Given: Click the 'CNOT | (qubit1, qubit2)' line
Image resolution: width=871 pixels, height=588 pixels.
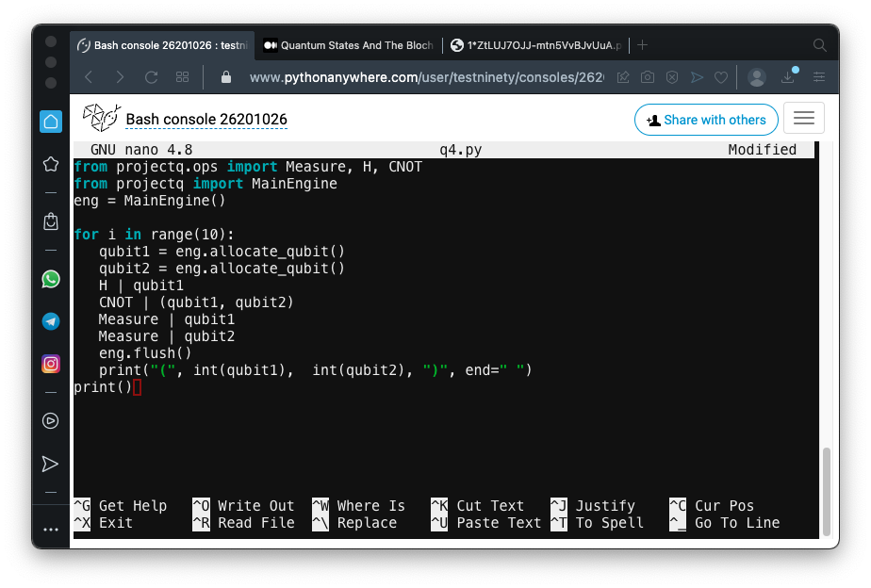Looking at the screenshot, I should (196, 302).
